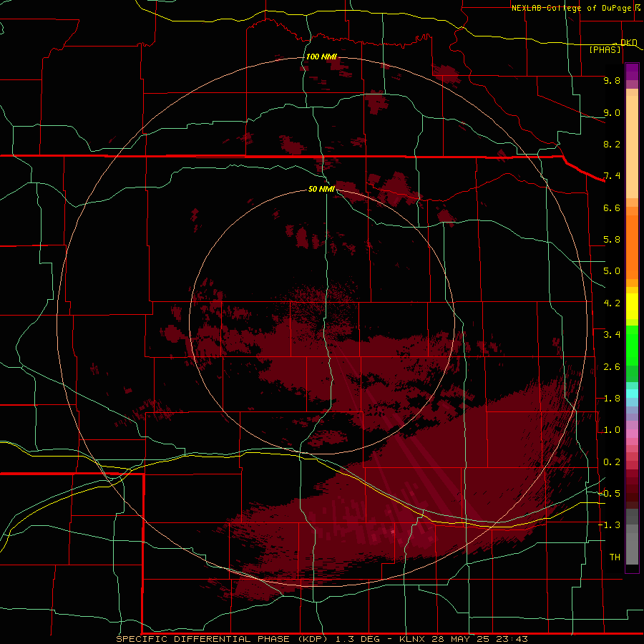Viewport: 644px width, 644px height.
Task: Click the 8.2 value on the color scale
Action: [612, 144]
